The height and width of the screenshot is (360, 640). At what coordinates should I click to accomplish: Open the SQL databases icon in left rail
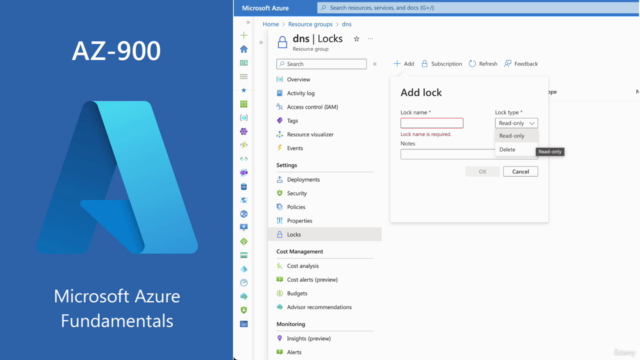coord(244,187)
